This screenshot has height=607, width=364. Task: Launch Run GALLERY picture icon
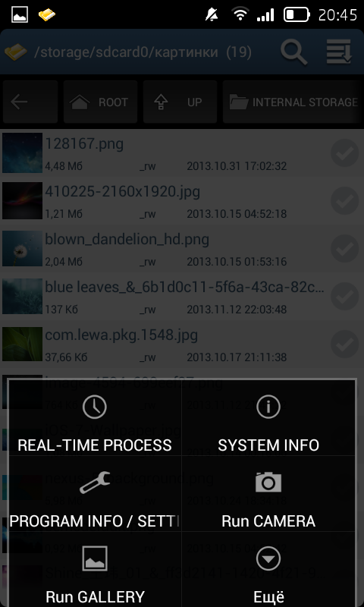[x=95, y=558]
